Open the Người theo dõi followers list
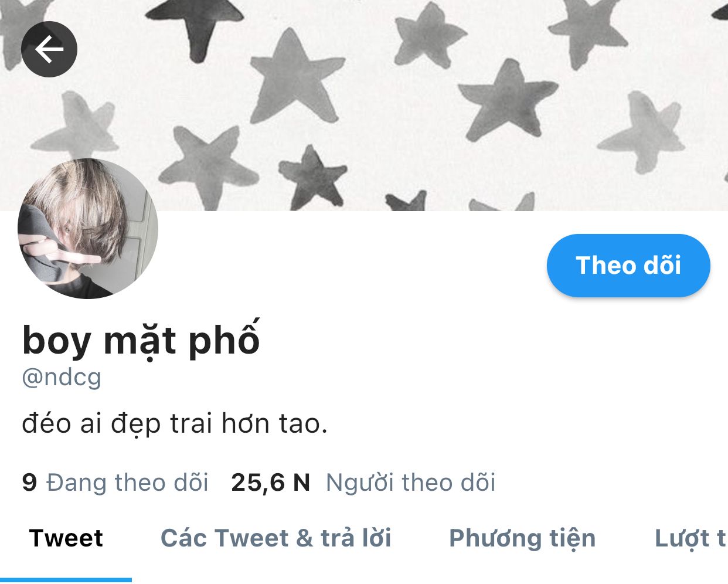Screen dimensions: 728x584 point(410,483)
